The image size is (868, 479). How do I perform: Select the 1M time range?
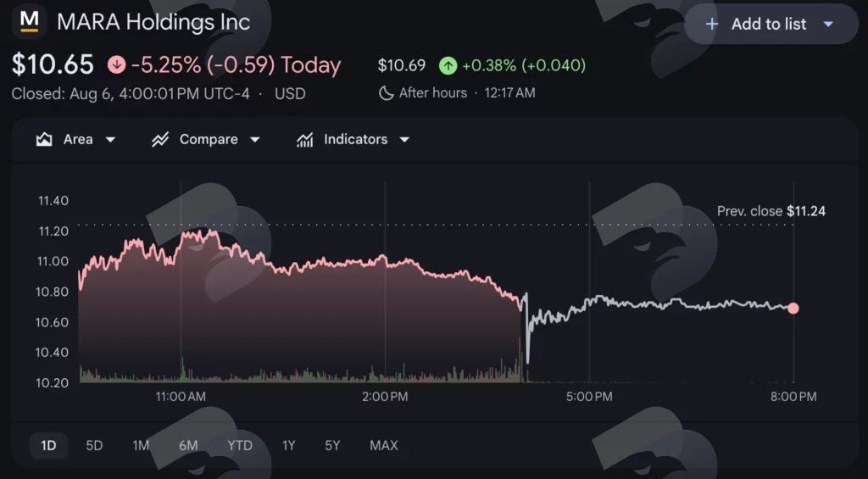pos(141,445)
